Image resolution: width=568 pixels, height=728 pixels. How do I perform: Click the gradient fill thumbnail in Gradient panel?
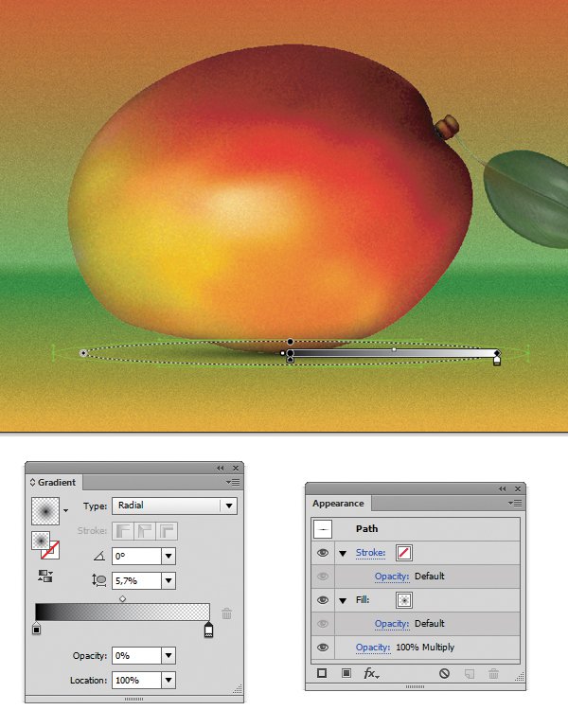pyautogui.click(x=45, y=510)
